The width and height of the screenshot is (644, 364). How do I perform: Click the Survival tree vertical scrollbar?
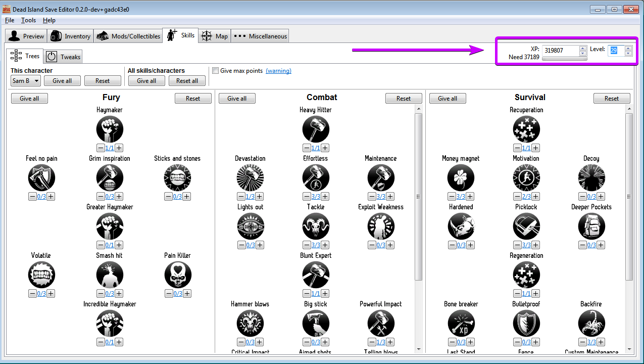[629, 197]
